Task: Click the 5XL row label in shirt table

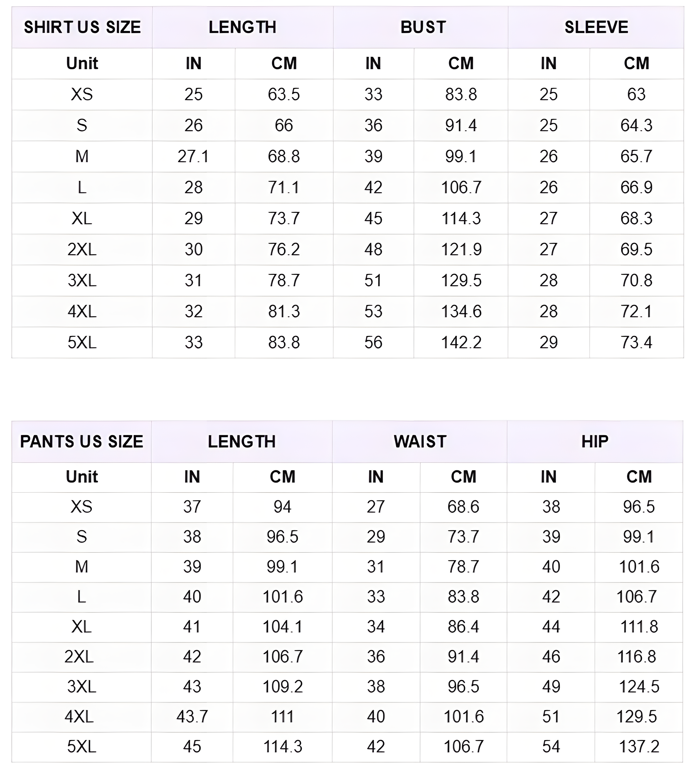Action: tap(82, 343)
